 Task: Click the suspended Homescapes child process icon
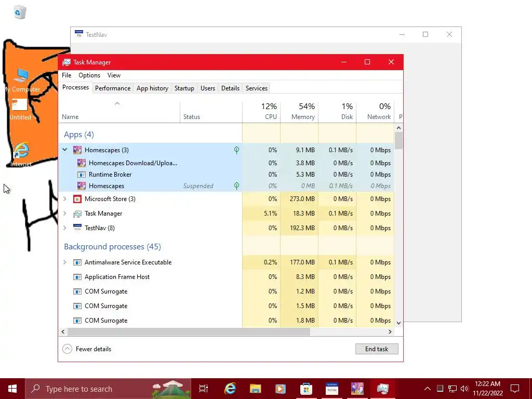[82, 186]
